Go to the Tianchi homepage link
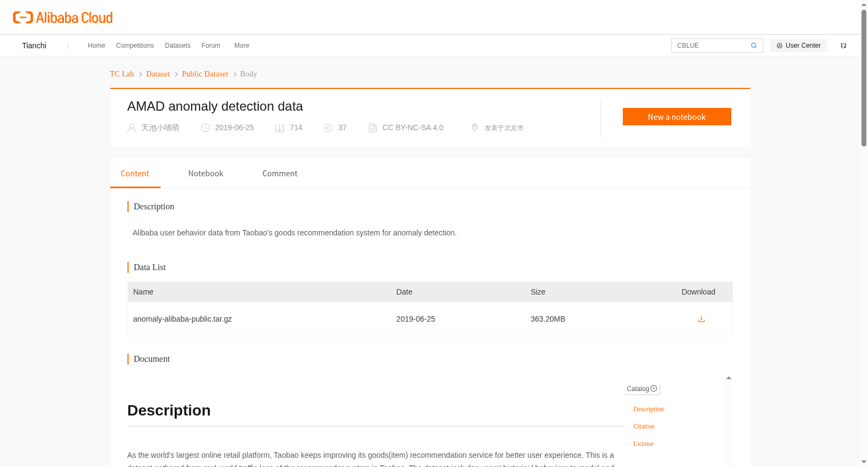Screen dimensions: 868x467 tap(34, 46)
